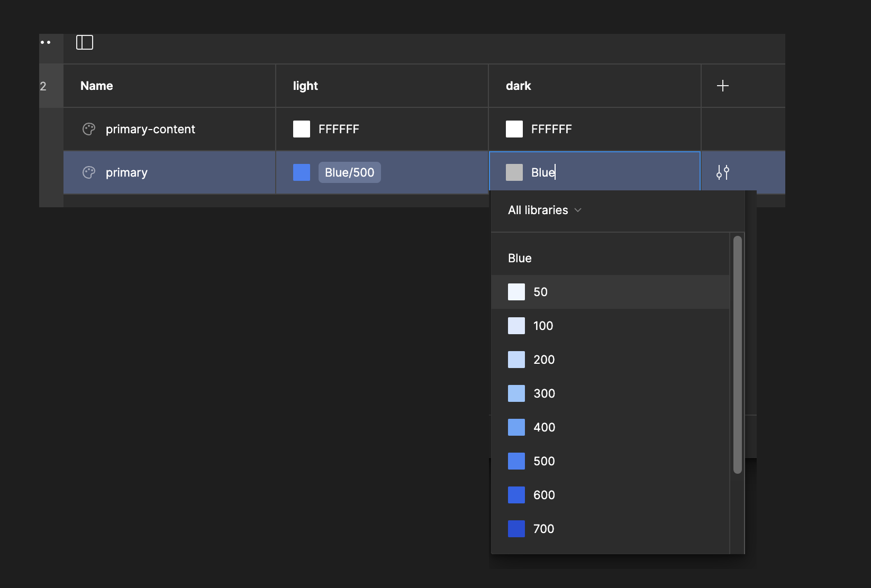Click blue swatch in primary light cell
Image resolution: width=871 pixels, height=588 pixels.
[302, 172]
